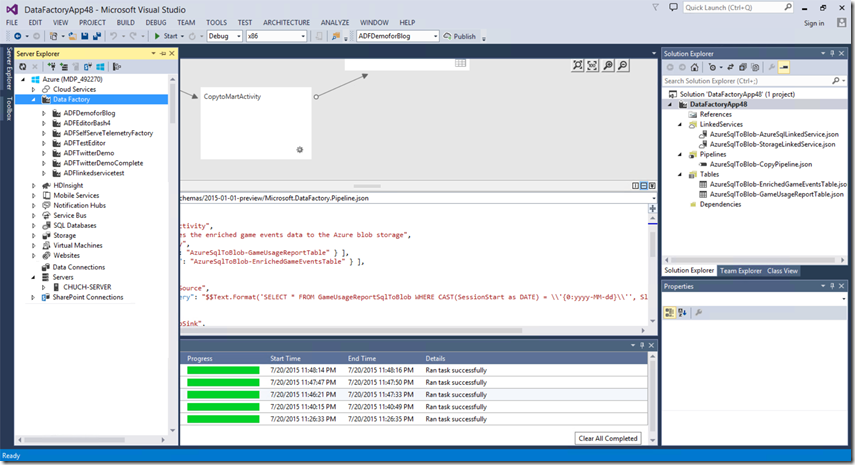The height and width of the screenshot is (465, 855).
Task: Toggle auto-hide pin on Solution Explorer
Action: coord(832,53)
